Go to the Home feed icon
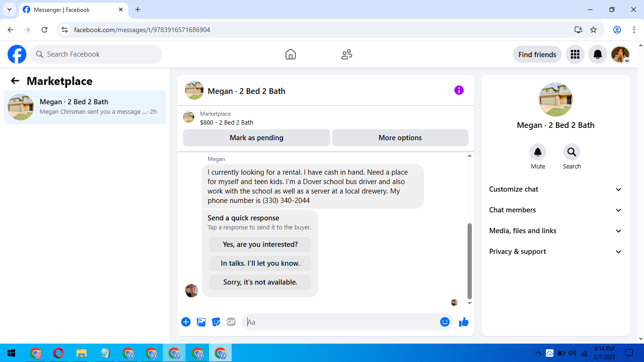The height and width of the screenshot is (362, 644). click(x=291, y=54)
